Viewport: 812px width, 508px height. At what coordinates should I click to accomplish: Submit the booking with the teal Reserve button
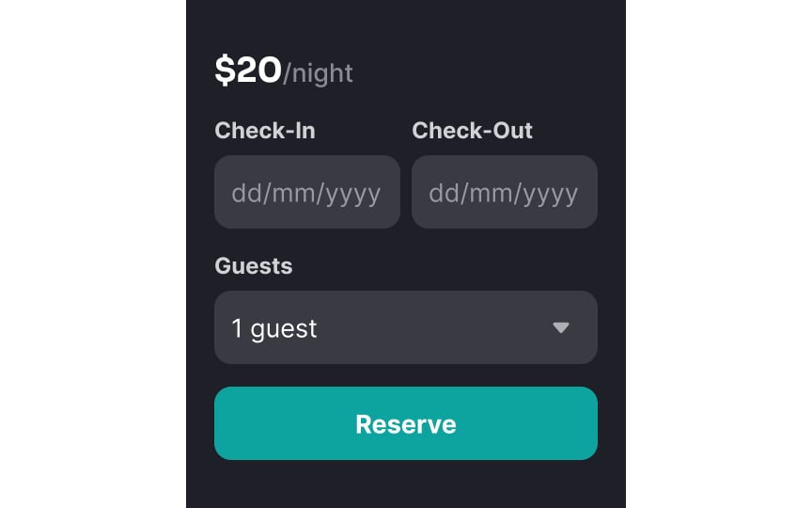[405, 423]
